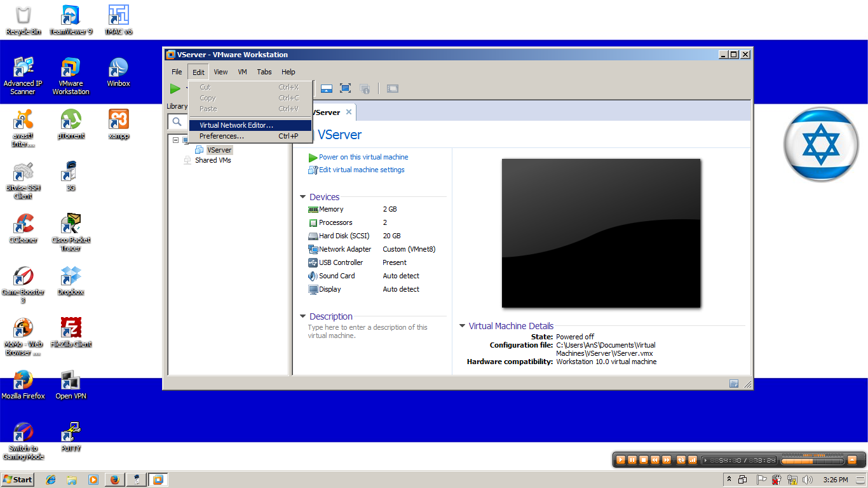Screen dimensions: 868x488
Task: Stop playback in the media player widget
Action: [x=644, y=460]
